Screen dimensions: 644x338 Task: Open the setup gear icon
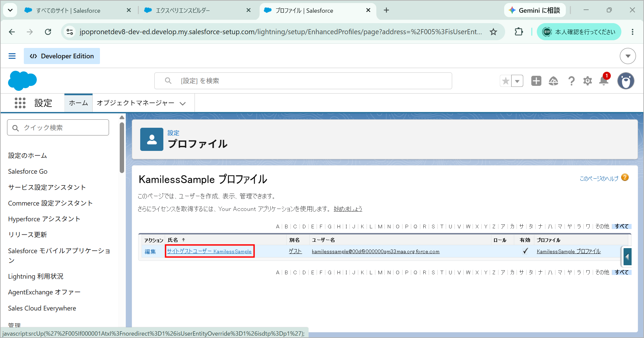click(x=588, y=81)
